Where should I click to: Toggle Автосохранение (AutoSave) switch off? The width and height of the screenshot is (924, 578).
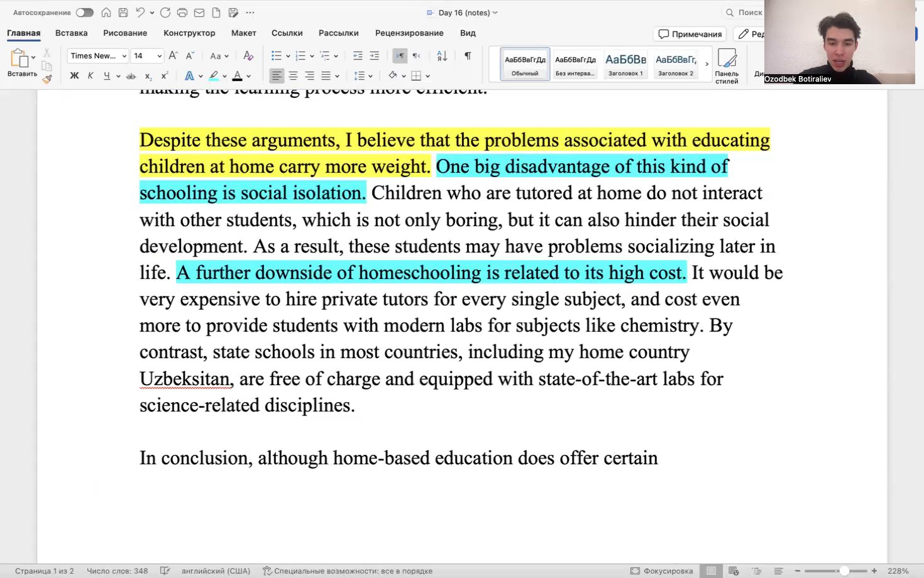(x=85, y=12)
